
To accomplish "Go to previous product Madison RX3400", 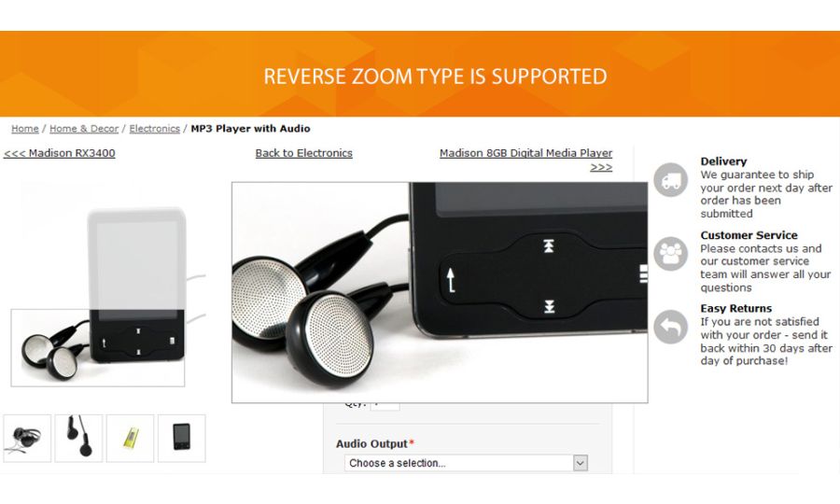I will [60, 153].
